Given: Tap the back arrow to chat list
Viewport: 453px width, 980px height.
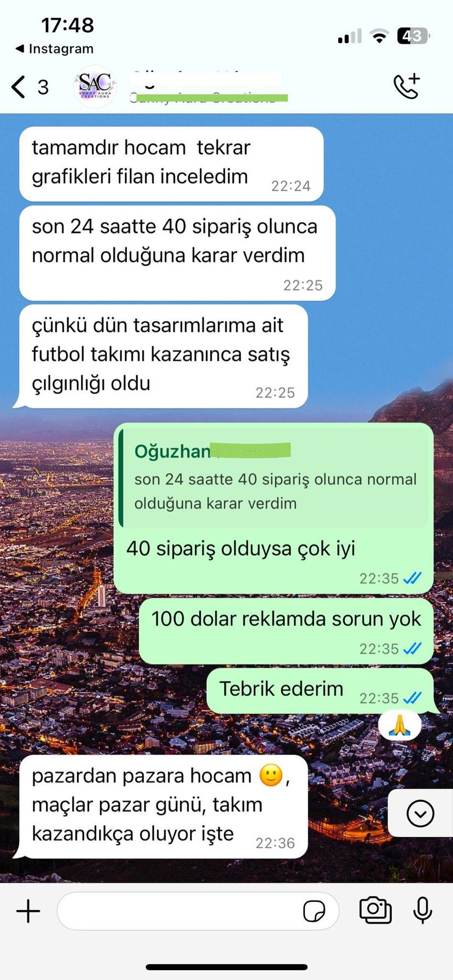Looking at the screenshot, I should click(19, 87).
